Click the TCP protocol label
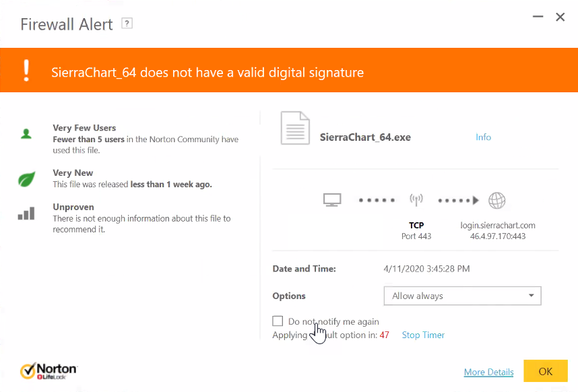 tap(416, 225)
